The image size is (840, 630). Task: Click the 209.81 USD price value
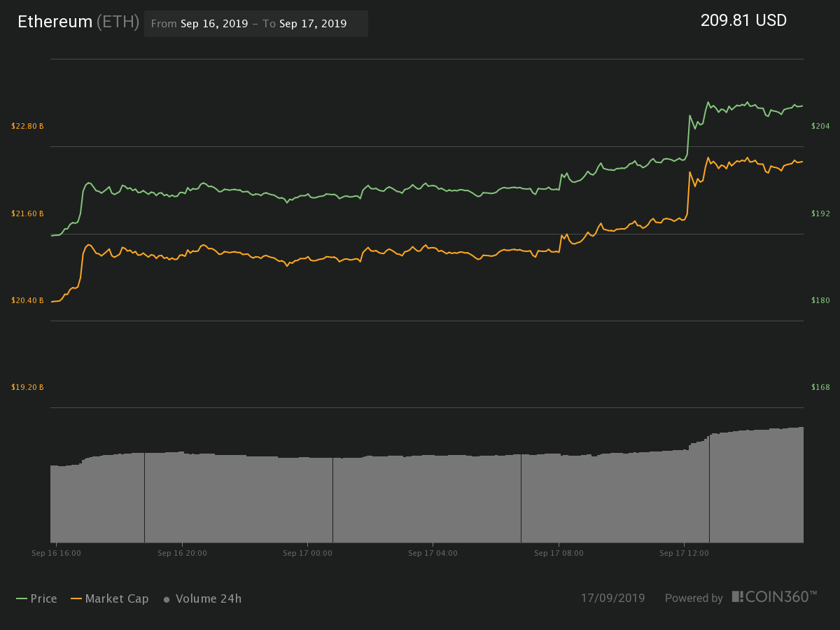tap(743, 21)
